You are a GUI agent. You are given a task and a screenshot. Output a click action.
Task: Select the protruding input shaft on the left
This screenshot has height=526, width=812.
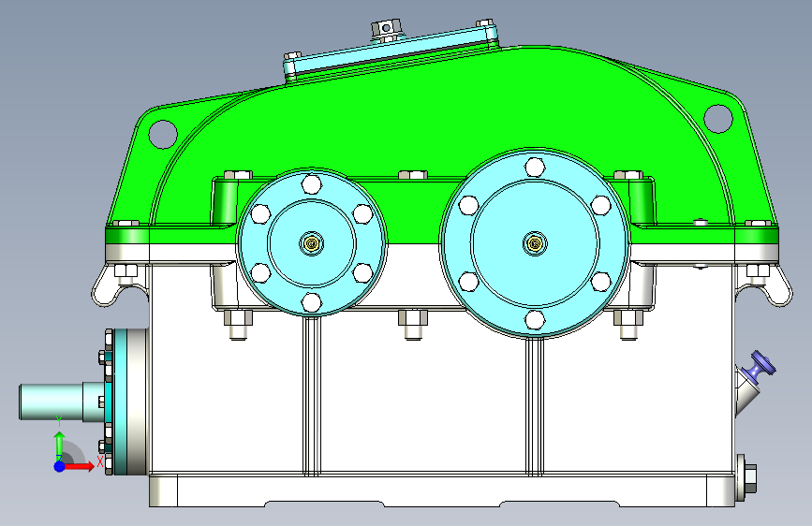pos(61,402)
